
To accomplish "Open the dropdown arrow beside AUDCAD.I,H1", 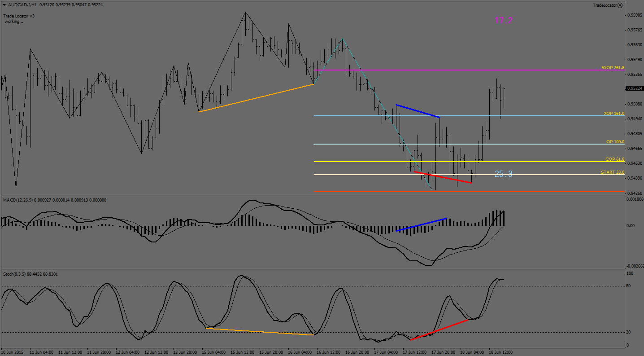I will coord(4,5).
